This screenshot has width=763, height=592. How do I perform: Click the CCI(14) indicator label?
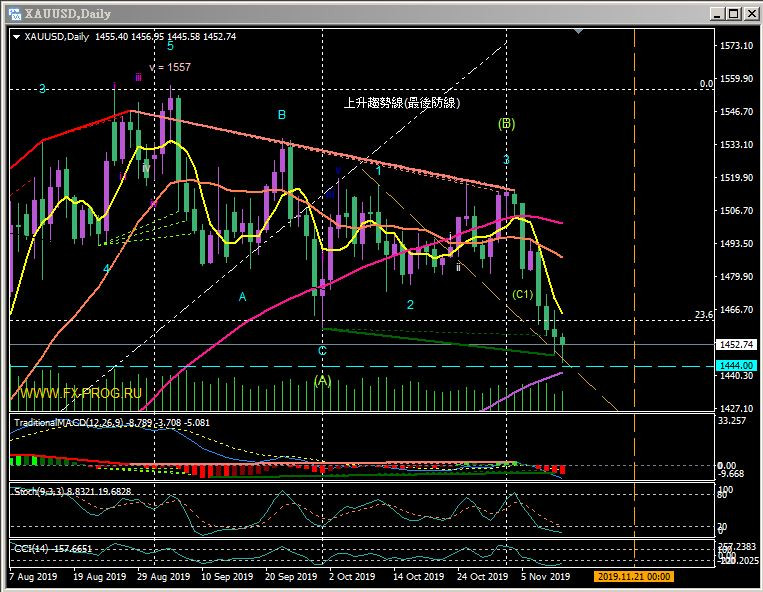[28, 548]
